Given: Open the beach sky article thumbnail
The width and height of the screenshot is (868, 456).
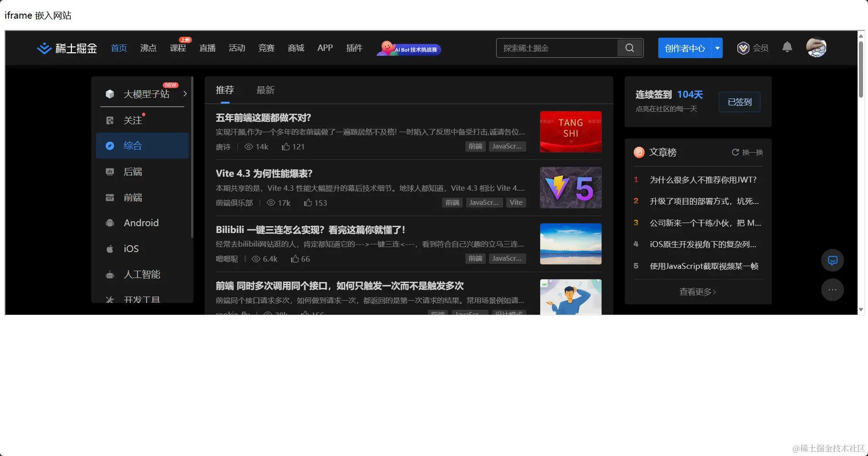Looking at the screenshot, I should point(571,244).
